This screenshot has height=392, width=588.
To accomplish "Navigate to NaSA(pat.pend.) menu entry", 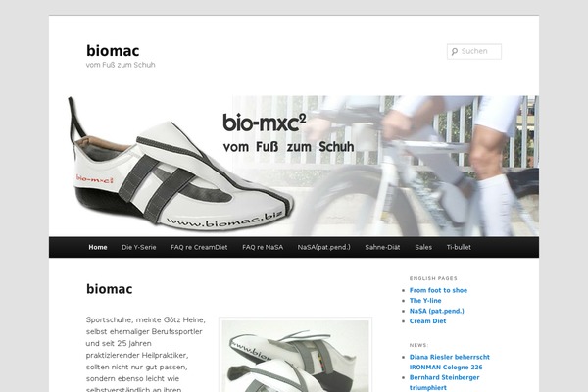I will pos(324,247).
